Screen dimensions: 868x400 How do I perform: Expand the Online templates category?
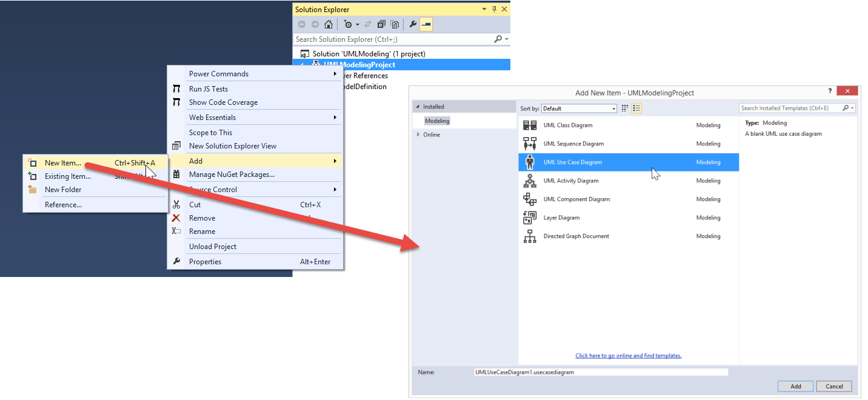coord(418,135)
